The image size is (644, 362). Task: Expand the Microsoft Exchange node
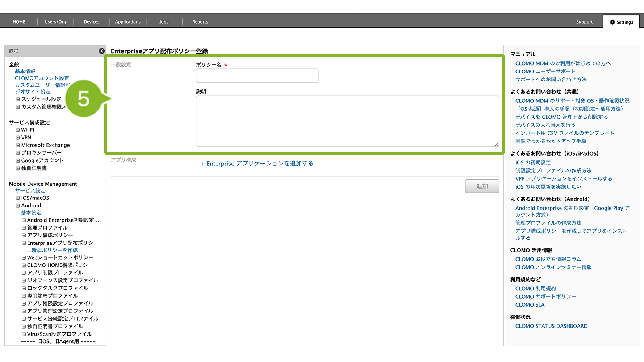18,145
